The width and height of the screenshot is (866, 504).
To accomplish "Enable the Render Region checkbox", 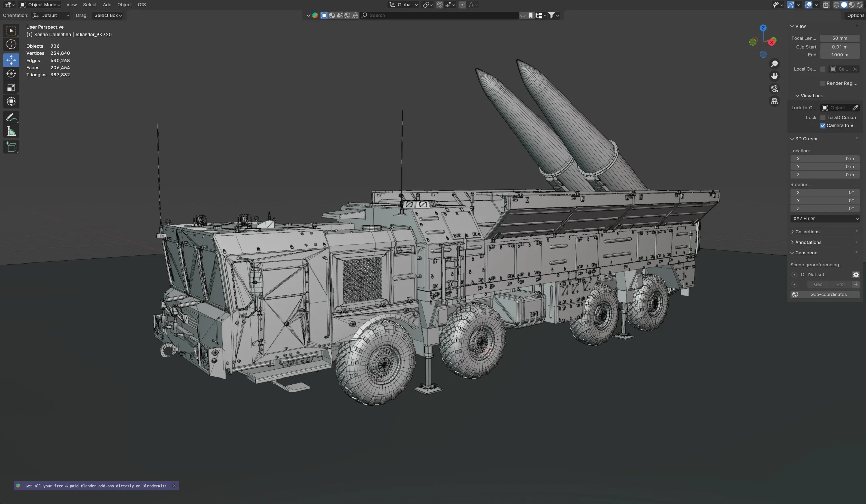I will 823,83.
